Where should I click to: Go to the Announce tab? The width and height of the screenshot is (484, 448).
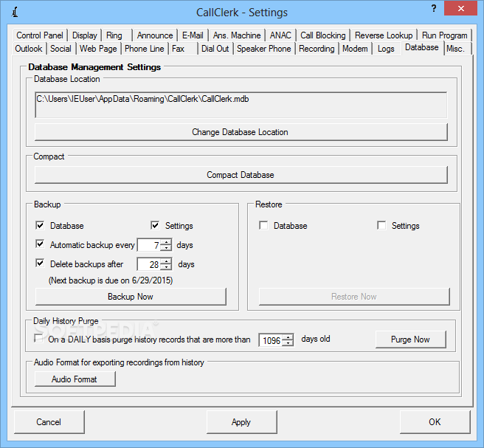(x=155, y=35)
